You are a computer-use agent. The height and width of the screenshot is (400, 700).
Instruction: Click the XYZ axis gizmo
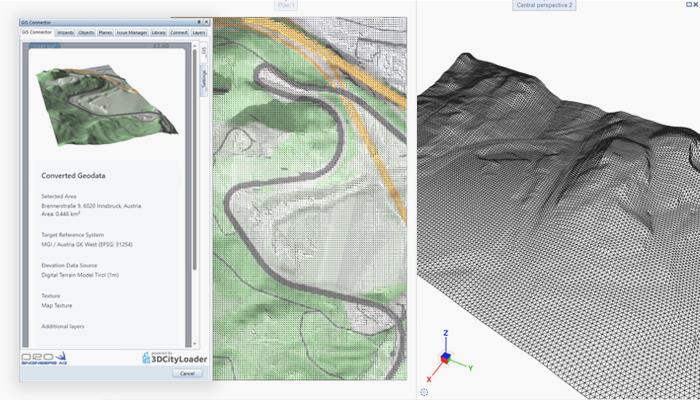[443, 358]
